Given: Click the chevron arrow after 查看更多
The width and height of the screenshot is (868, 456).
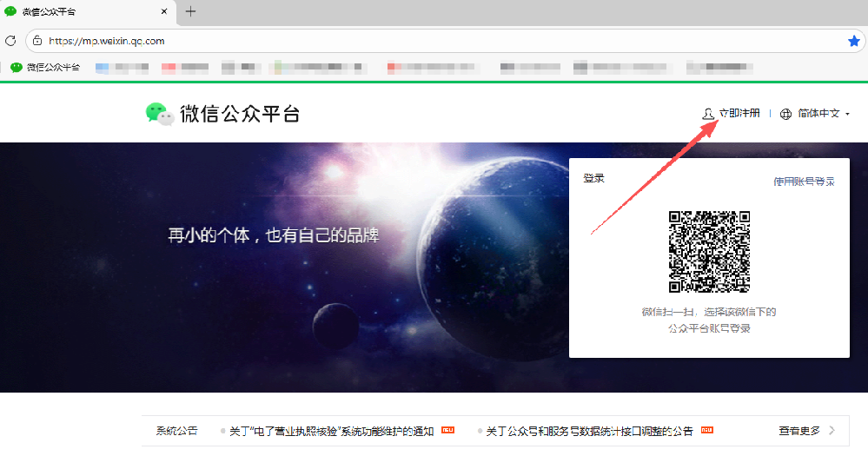Looking at the screenshot, I should pos(832,430).
